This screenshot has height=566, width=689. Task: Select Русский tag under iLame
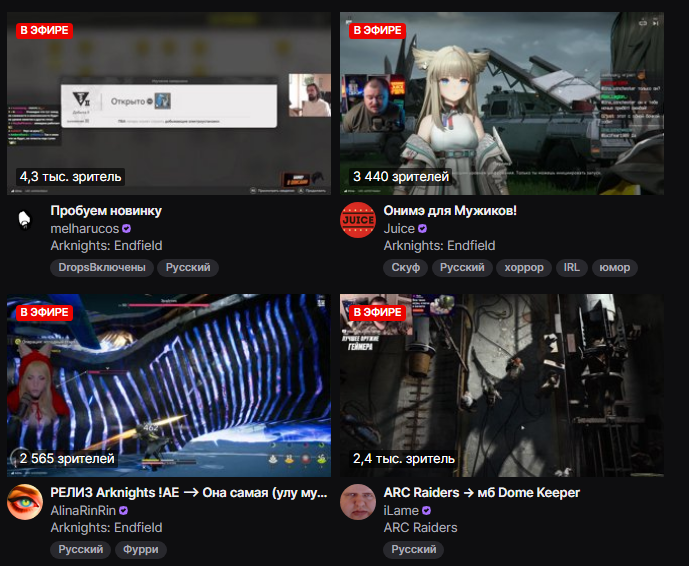[414, 550]
